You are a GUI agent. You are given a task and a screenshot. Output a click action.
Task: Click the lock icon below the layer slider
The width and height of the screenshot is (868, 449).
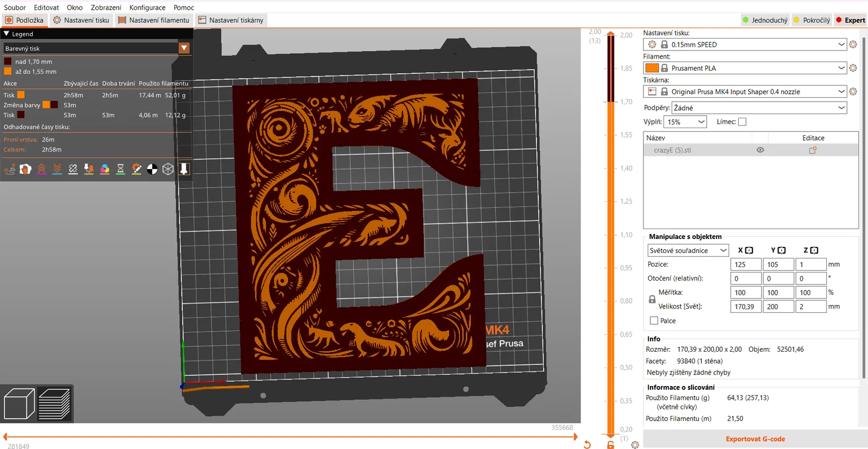tap(610, 445)
